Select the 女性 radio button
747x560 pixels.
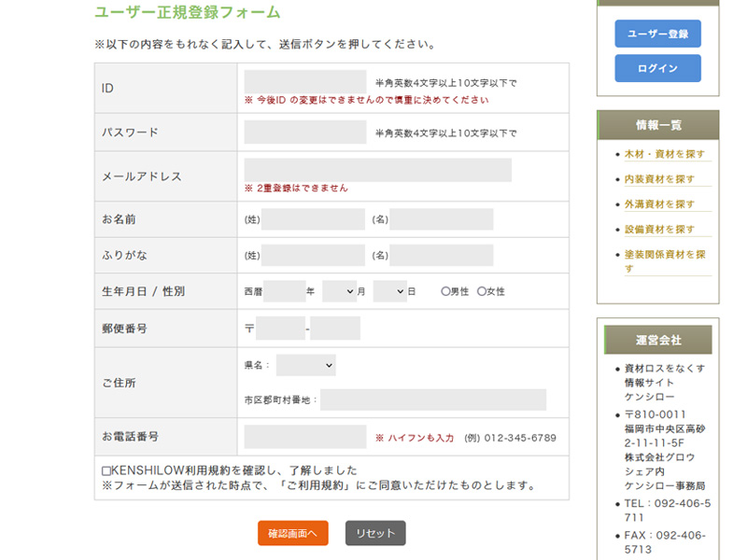(480, 290)
